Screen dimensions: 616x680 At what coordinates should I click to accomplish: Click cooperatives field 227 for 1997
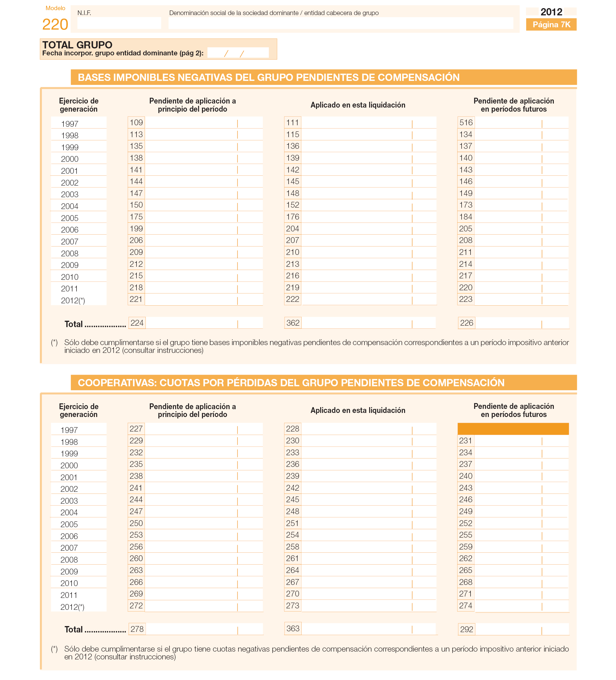click(x=203, y=429)
